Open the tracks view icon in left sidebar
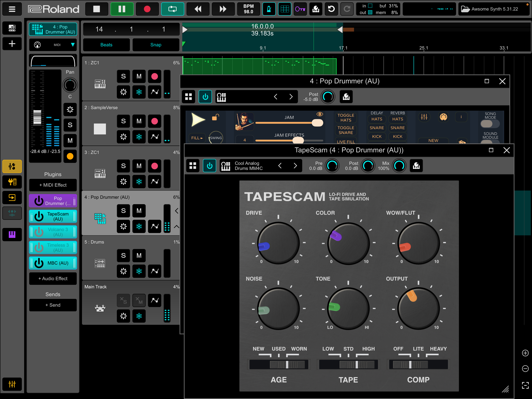 click(x=12, y=28)
